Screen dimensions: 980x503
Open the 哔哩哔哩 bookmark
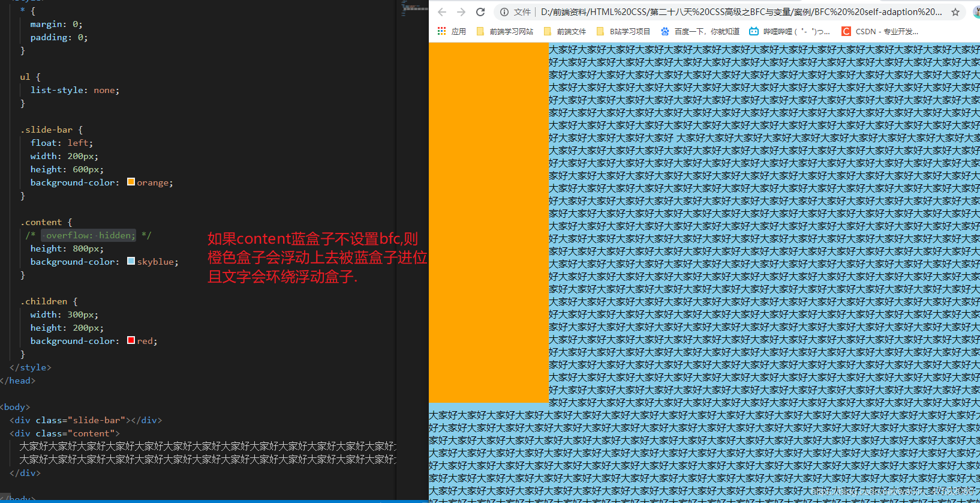[x=789, y=31]
